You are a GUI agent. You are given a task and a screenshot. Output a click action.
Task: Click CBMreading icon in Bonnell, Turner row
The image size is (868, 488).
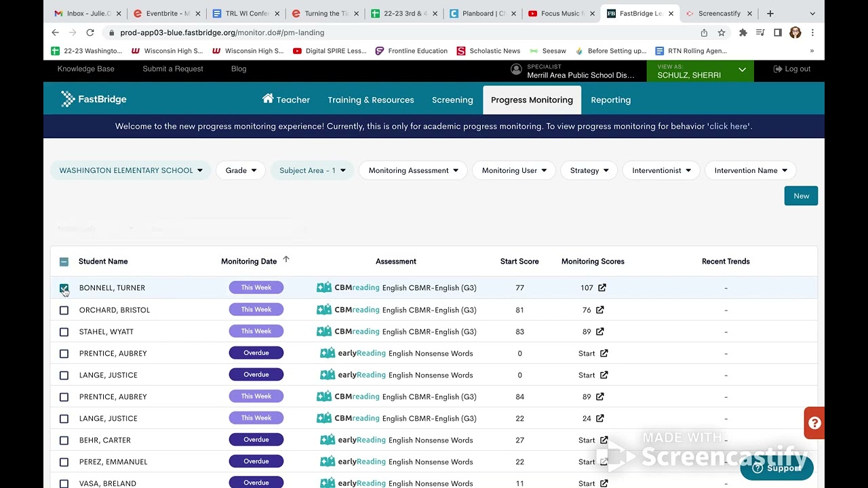[x=324, y=287]
